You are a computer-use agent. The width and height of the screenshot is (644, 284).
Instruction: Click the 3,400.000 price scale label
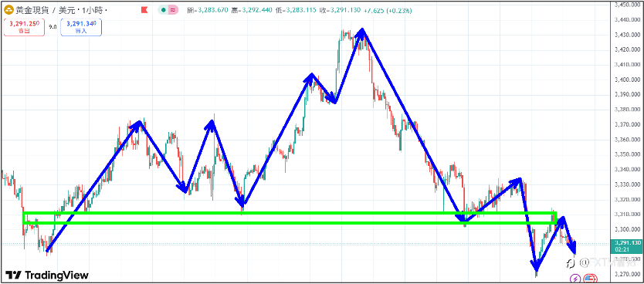click(x=627, y=79)
